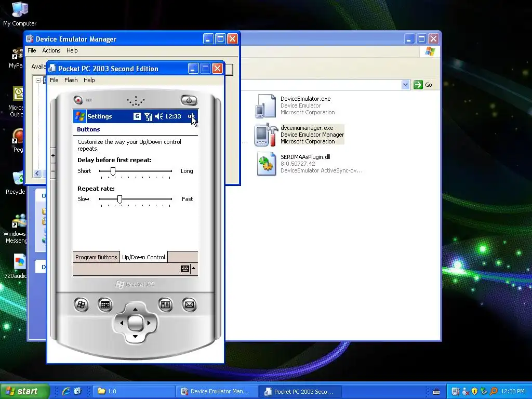The image size is (532, 399).
Task: Select the 720audio desktop icon
Action: click(16, 267)
